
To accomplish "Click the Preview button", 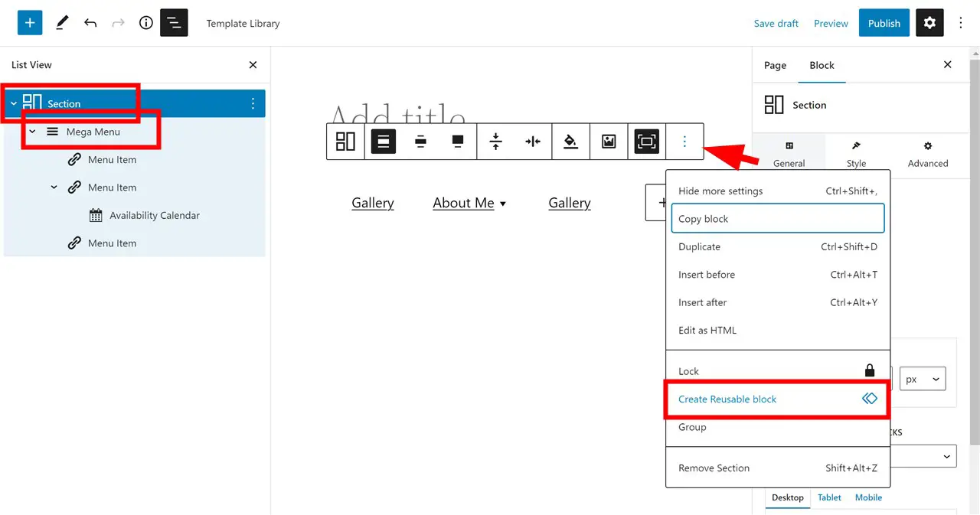I will (831, 23).
